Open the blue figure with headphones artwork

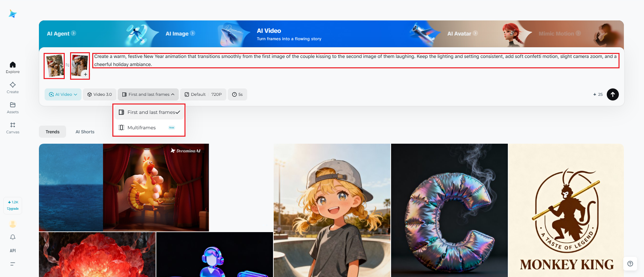215,255
